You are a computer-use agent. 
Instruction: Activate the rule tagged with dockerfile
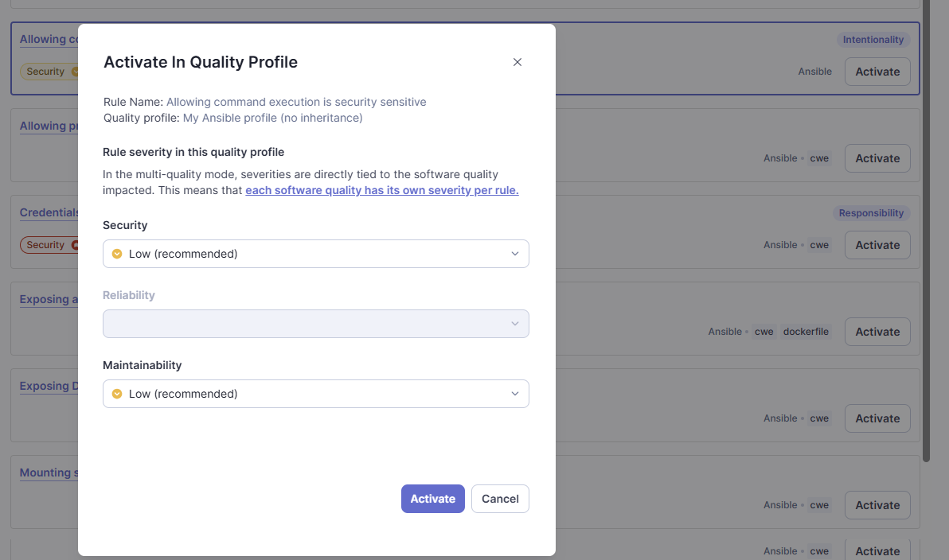click(x=877, y=331)
